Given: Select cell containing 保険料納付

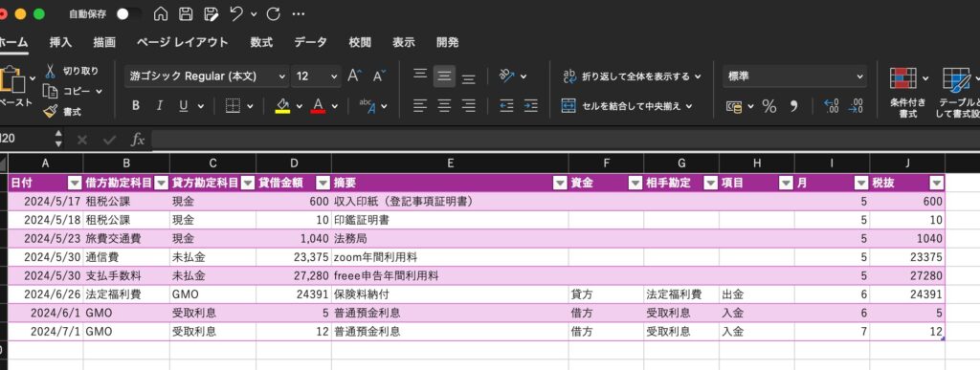Looking at the screenshot, I should pyautogui.click(x=450, y=294).
